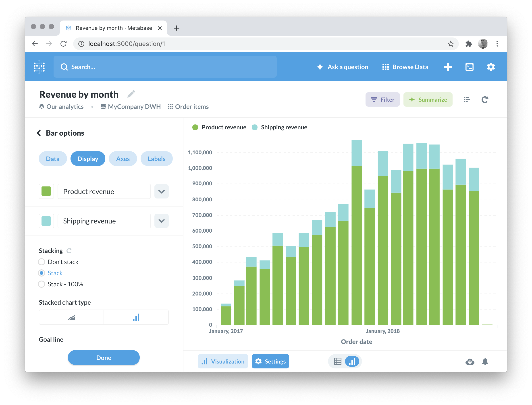This screenshot has height=405, width=532.
Task: Open the green Product revenue color swatch
Action: tap(46, 191)
